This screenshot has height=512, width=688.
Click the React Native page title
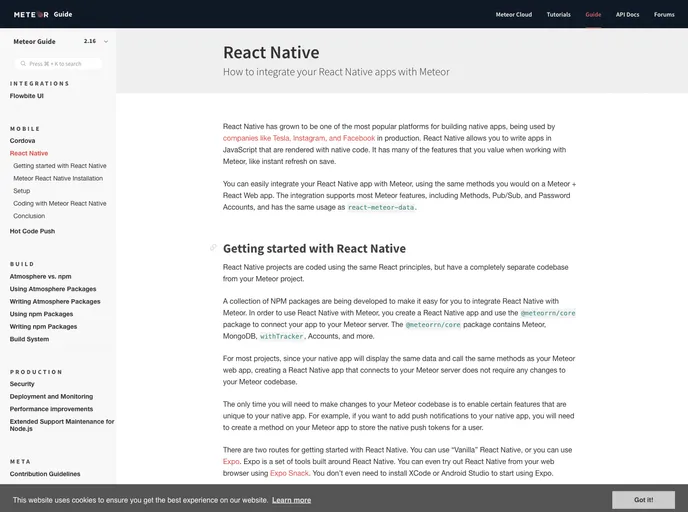point(271,52)
